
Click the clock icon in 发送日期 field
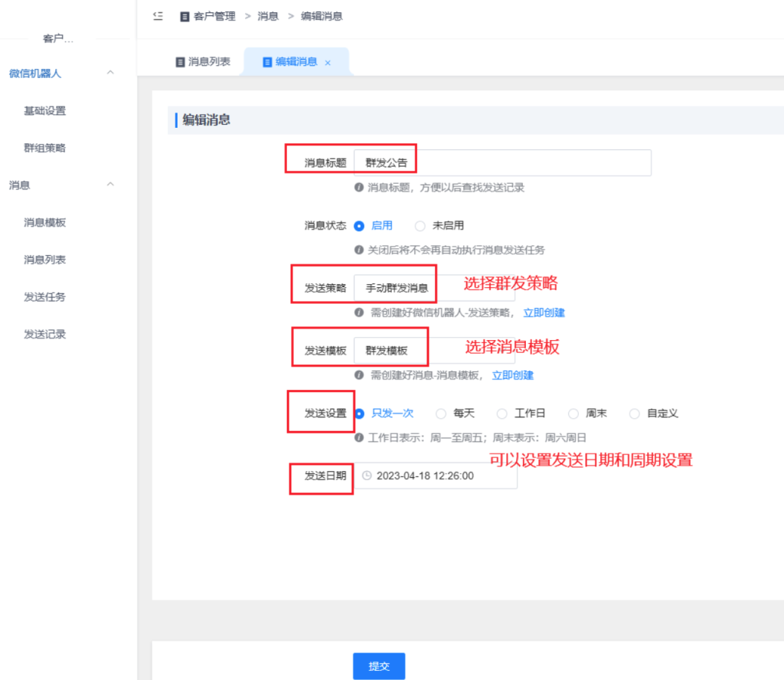[367, 476]
